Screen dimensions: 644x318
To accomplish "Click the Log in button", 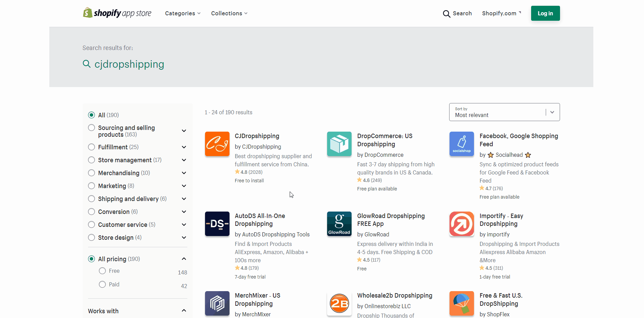I will click(x=545, y=13).
